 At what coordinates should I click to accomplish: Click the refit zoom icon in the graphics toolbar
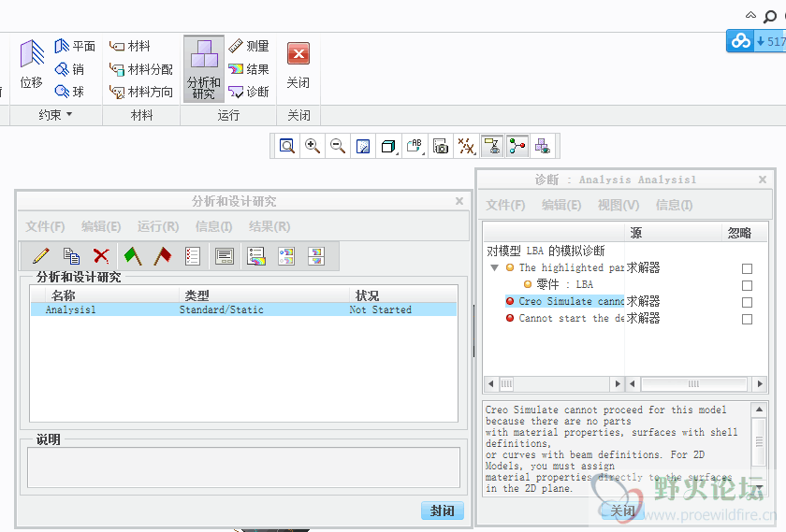point(286,146)
